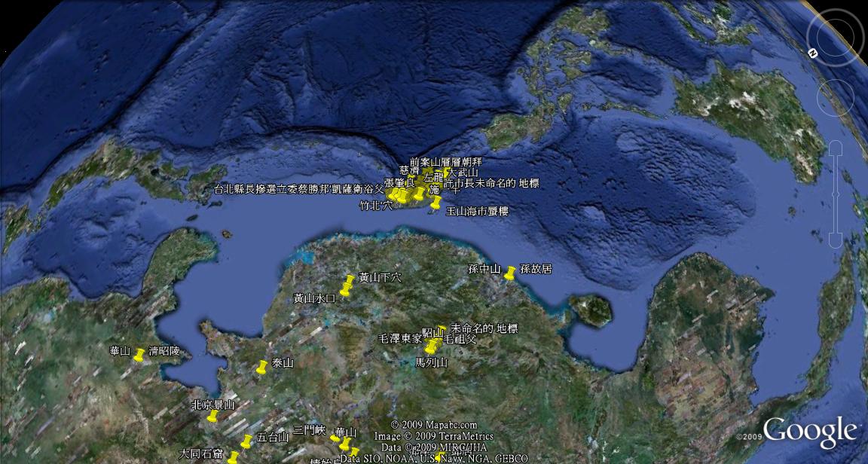Select the pushpin between 孫中山 and 孫故居

tap(510, 272)
